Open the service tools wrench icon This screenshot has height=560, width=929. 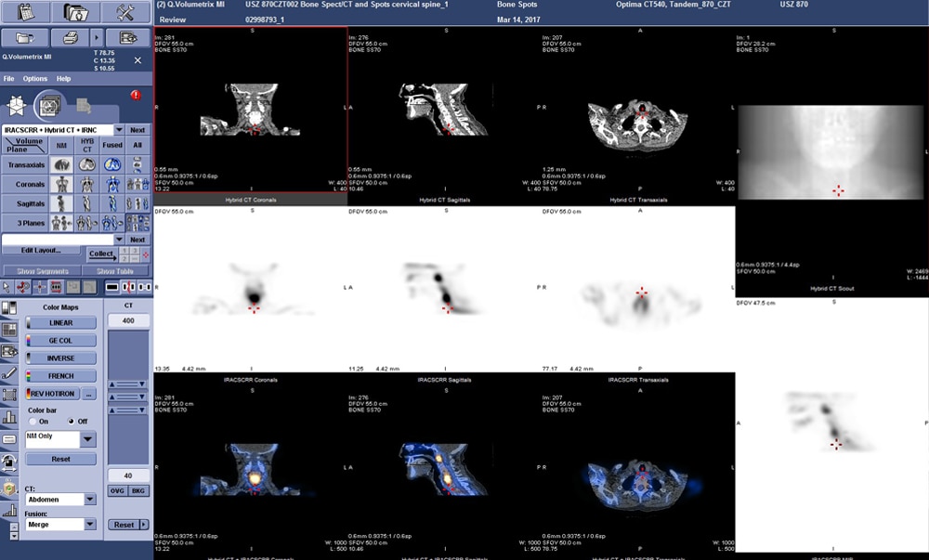coord(125,13)
